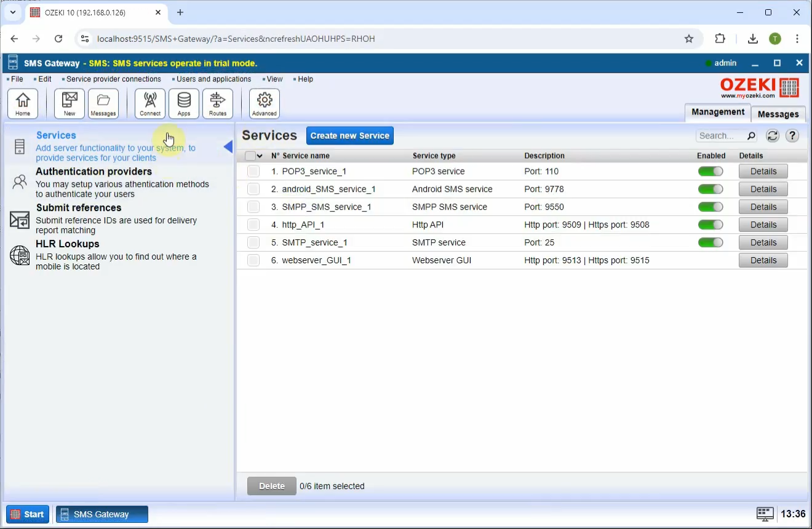Open the Home toolbar icon
Screen dimensions: 812x529
[23, 103]
